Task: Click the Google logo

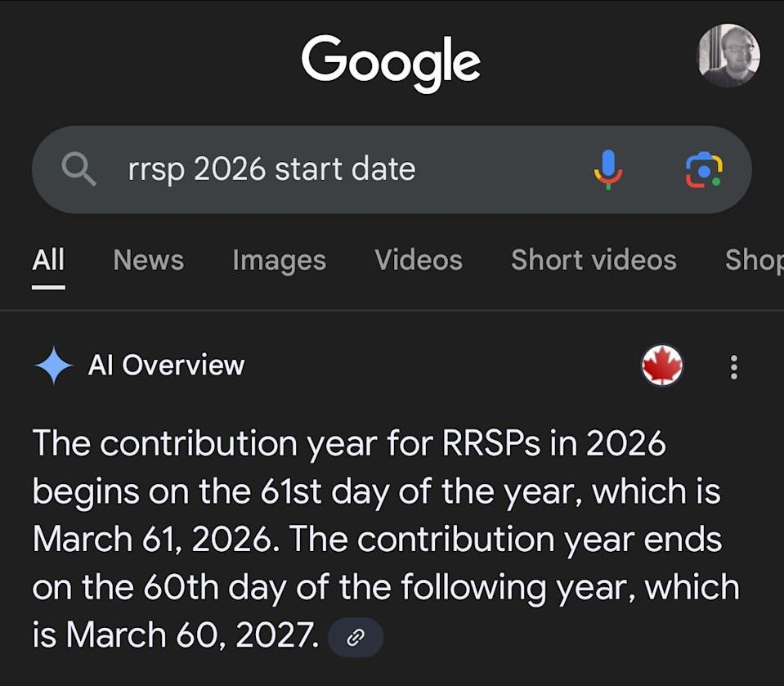Action: (391, 62)
